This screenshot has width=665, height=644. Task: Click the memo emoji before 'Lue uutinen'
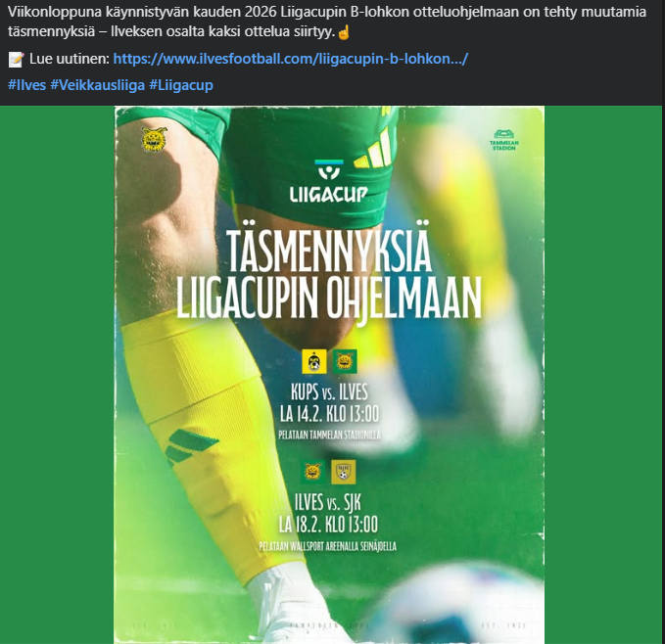(x=16, y=60)
